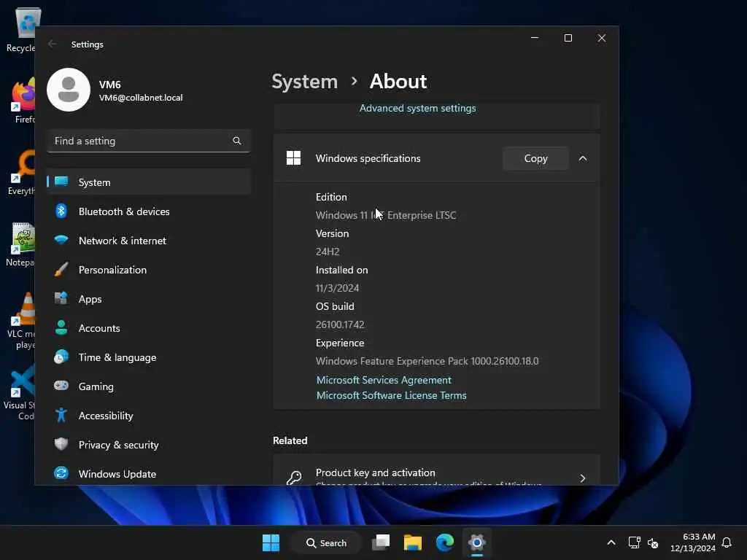
Task: Click the Personalization paintbrush icon
Action: pos(61,270)
